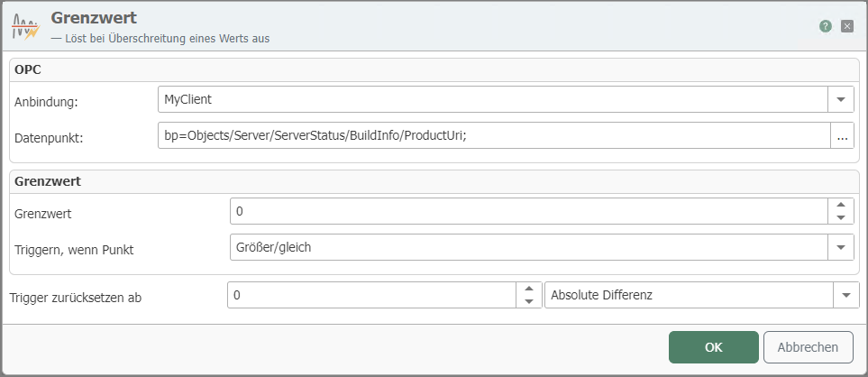Expand the Absolute Differenz dropdown arrow
The height and width of the screenshot is (377, 868).
[846, 295]
